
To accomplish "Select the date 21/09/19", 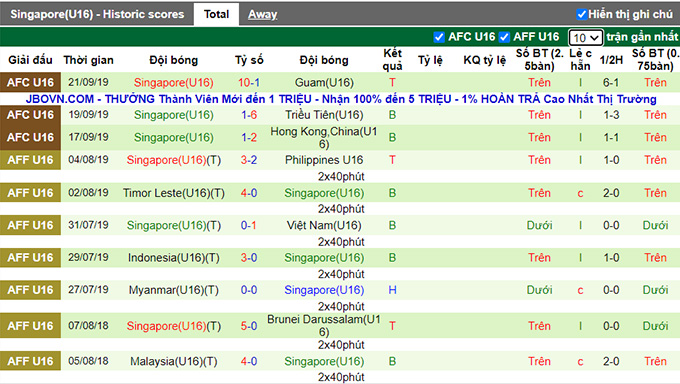I will coord(88,82).
